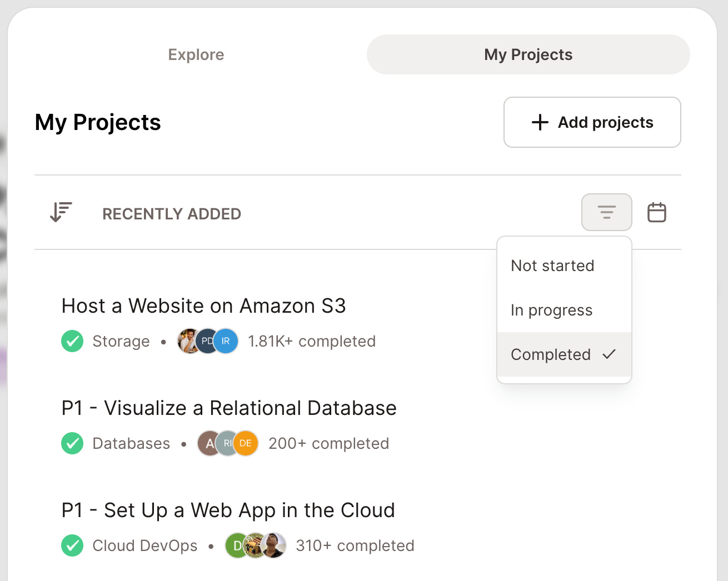
Task: Open the calendar view icon
Action: point(657,212)
